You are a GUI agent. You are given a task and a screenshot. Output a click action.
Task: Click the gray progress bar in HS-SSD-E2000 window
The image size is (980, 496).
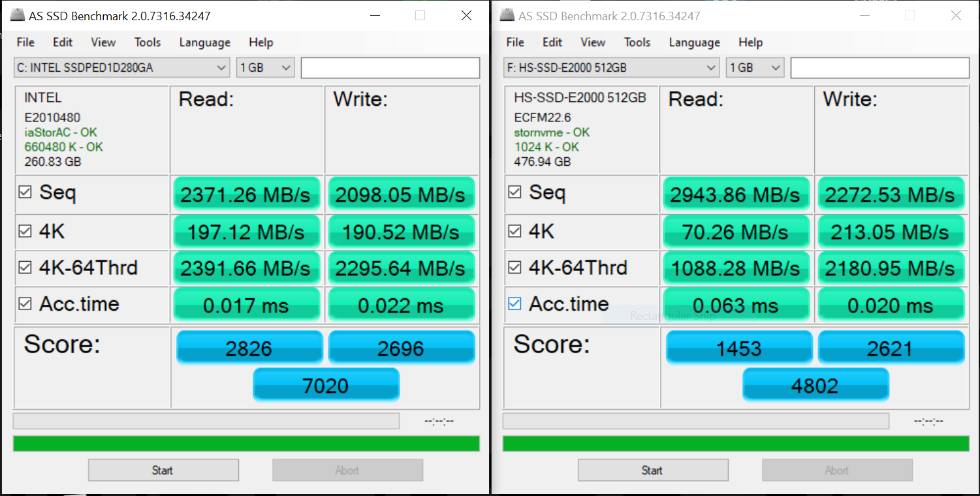coord(696,421)
